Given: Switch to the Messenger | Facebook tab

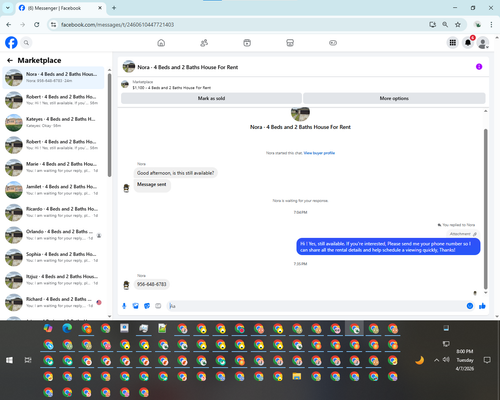Looking at the screenshot, I should click(60, 8).
